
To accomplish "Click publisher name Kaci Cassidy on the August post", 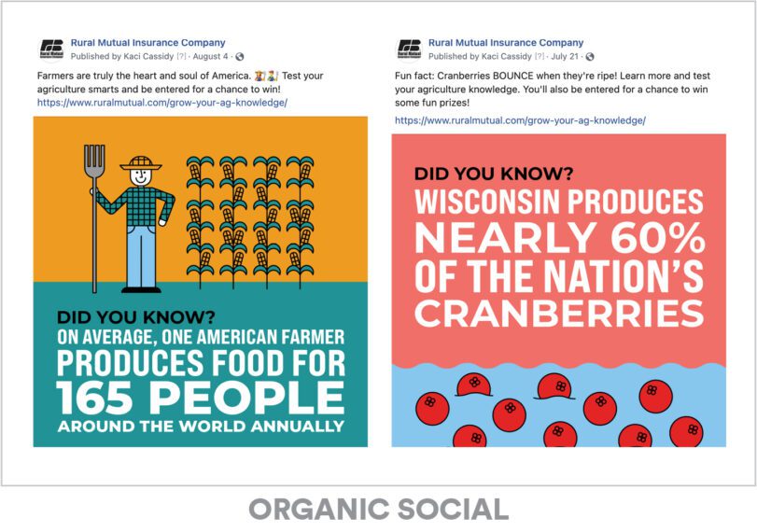I will 147,57.
